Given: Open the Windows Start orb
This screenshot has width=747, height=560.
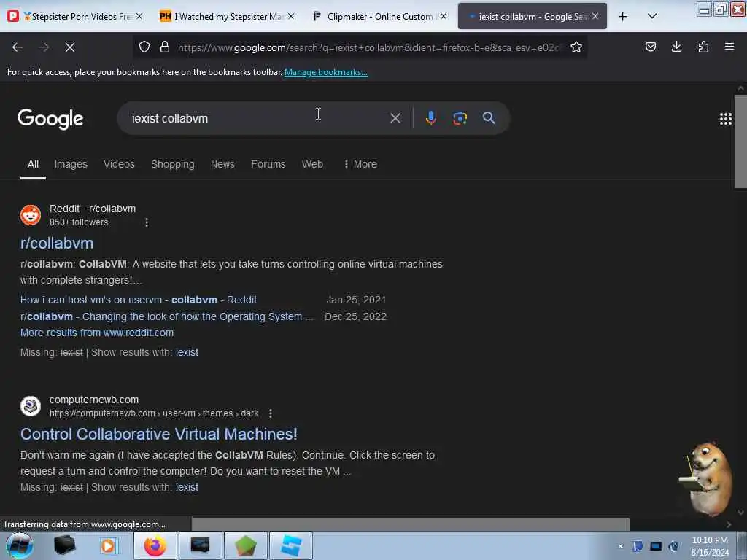Looking at the screenshot, I should [x=20, y=545].
